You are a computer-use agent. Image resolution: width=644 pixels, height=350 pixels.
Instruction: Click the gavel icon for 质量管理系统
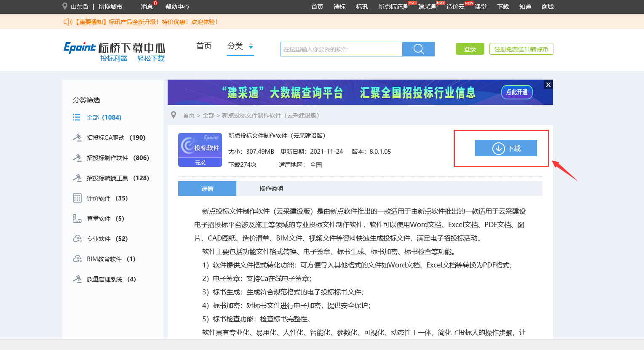(x=77, y=279)
